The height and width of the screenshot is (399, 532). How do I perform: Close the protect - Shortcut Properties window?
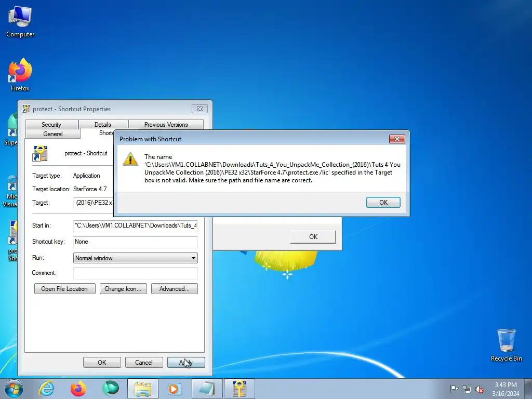pos(199,109)
